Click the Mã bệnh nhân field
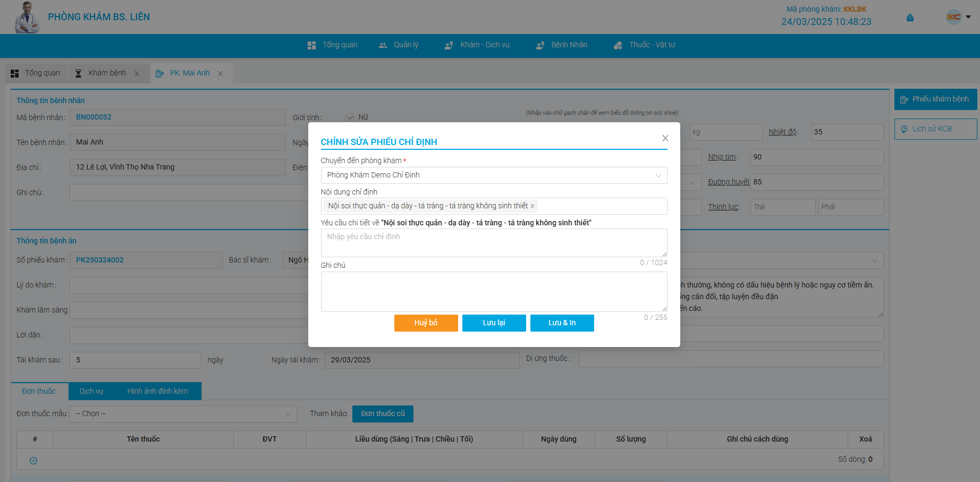The height and width of the screenshot is (482, 980). tap(178, 117)
